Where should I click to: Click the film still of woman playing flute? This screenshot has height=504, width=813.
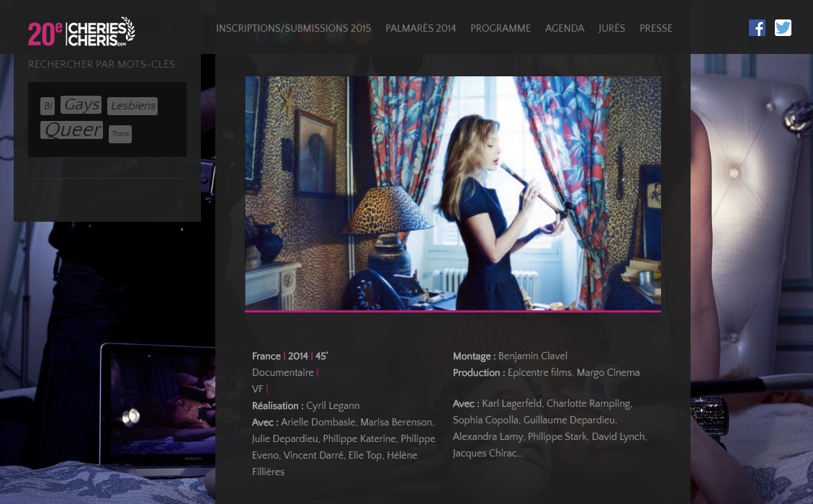(x=452, y=193)
